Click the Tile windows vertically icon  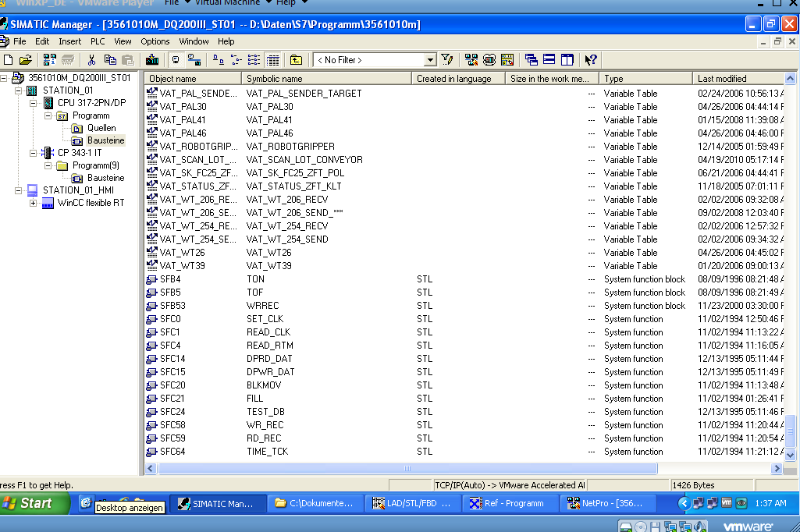coord(567,60)
